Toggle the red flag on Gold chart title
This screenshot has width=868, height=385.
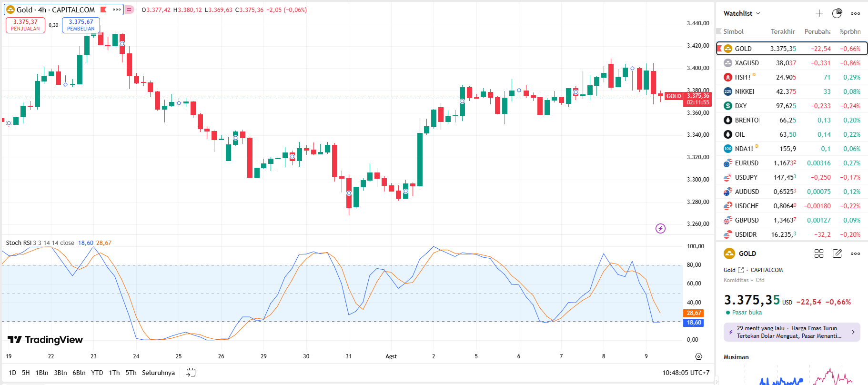103,10
